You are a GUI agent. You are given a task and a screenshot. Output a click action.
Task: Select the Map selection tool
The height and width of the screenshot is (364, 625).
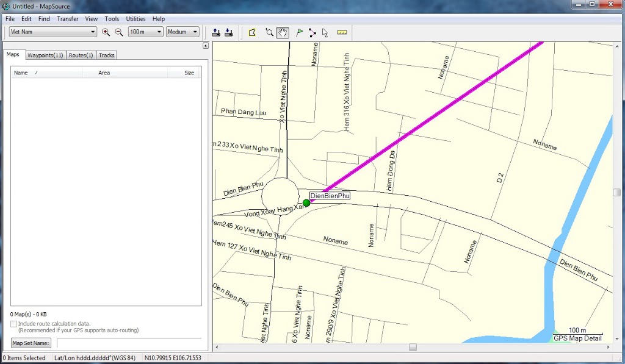coord(252,33)
